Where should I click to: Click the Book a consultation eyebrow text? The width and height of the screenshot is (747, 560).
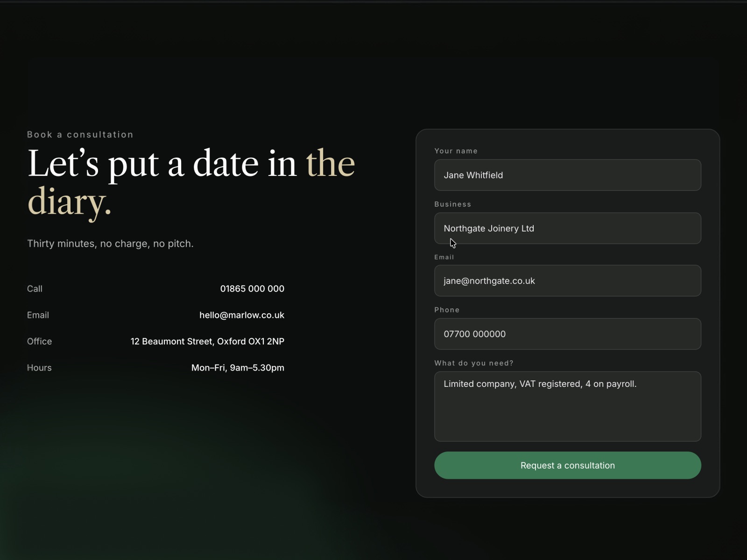80,134
